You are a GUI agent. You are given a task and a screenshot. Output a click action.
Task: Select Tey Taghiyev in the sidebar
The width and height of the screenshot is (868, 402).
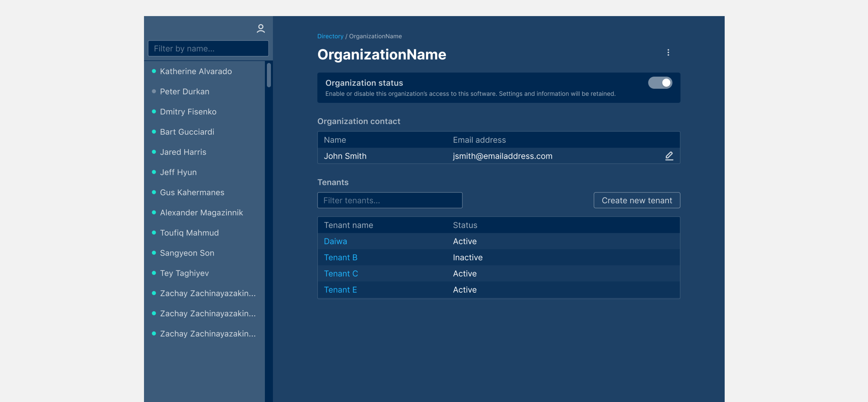pos(184,273)
